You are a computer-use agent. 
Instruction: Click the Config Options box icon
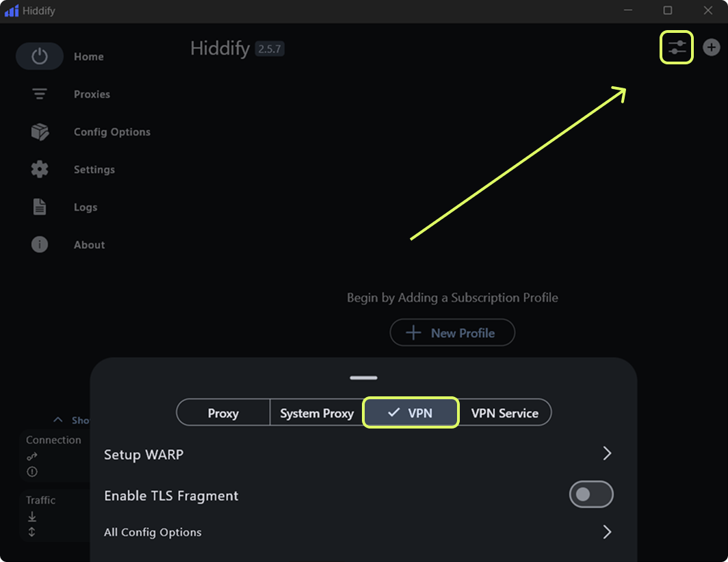click(40, 131)
